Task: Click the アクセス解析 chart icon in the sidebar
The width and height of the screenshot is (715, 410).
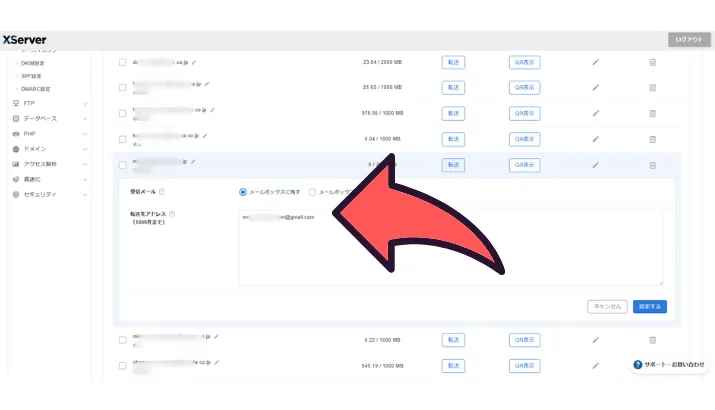Action: click(16, 164)
